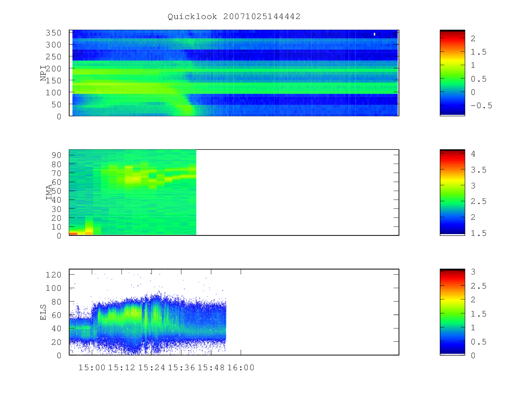Click the 3 label on ELS color bar
The image size is (532, 399).
click(473, 272)
